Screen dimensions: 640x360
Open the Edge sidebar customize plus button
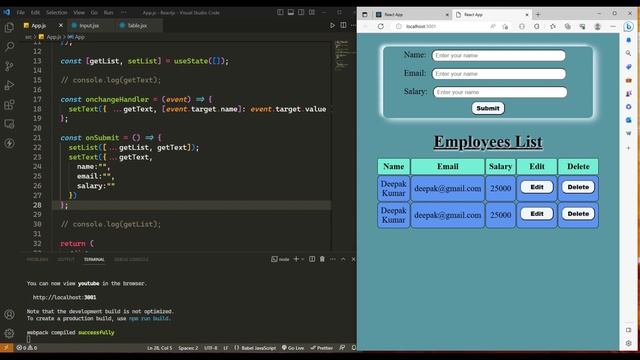(x=629, y=148)
